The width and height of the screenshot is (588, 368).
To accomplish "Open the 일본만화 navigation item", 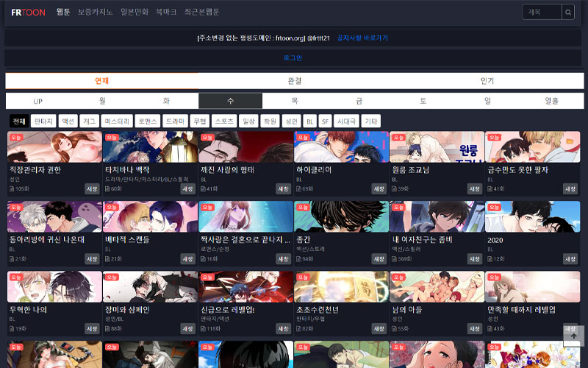I will click(135, 12).
